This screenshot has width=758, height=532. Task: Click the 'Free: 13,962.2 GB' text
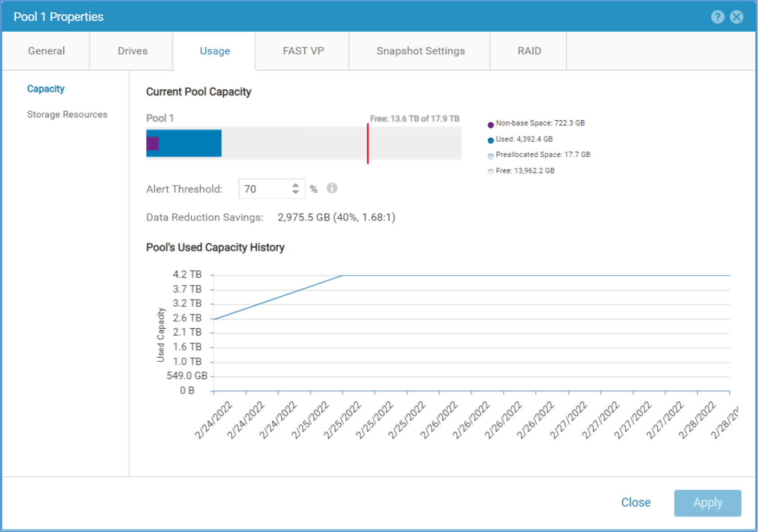(525, 171)
